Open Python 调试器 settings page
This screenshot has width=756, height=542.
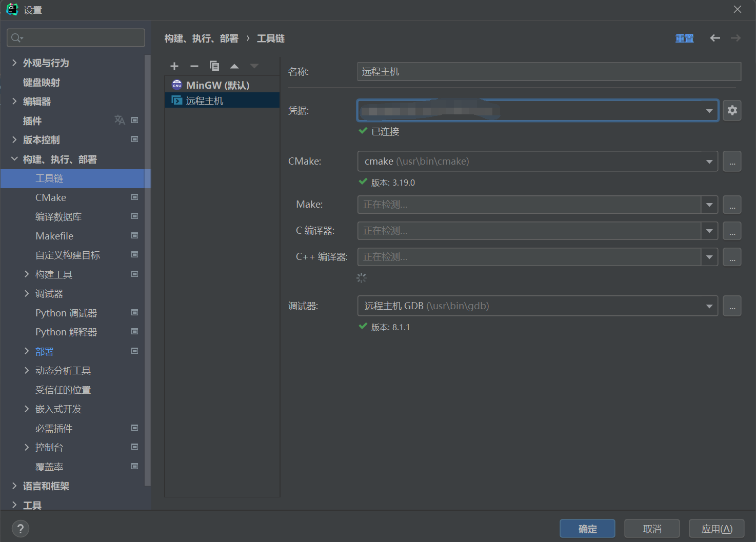click(x=66, y=313)
